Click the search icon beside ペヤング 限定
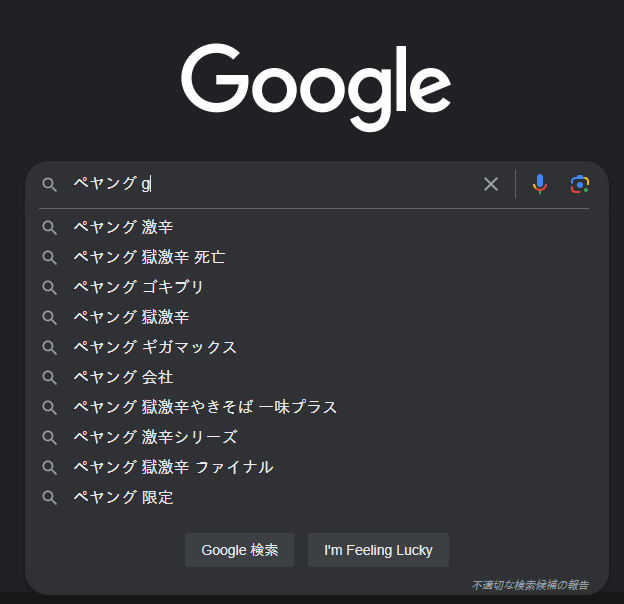This screenshot has width=624, height=604. tap(49, 497)
